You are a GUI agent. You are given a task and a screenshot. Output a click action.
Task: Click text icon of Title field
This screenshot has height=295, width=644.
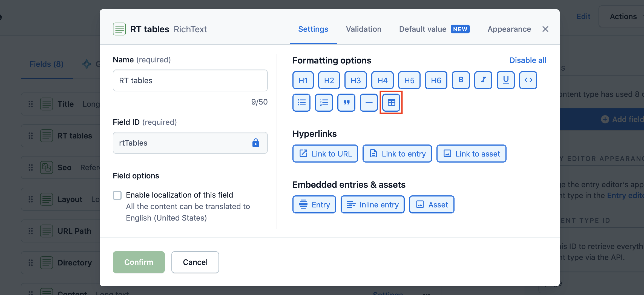point(47,104)
